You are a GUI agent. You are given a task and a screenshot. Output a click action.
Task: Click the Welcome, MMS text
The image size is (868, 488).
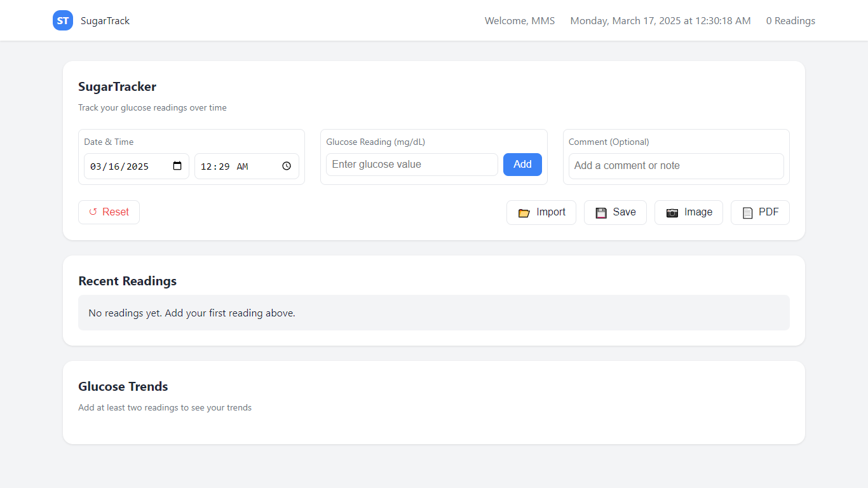(519, 21)
